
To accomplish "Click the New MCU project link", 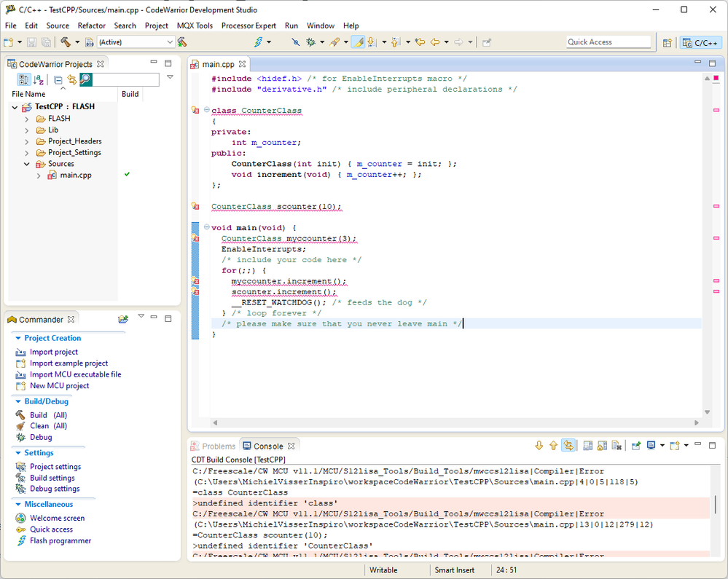I will (x=59, y=385).
